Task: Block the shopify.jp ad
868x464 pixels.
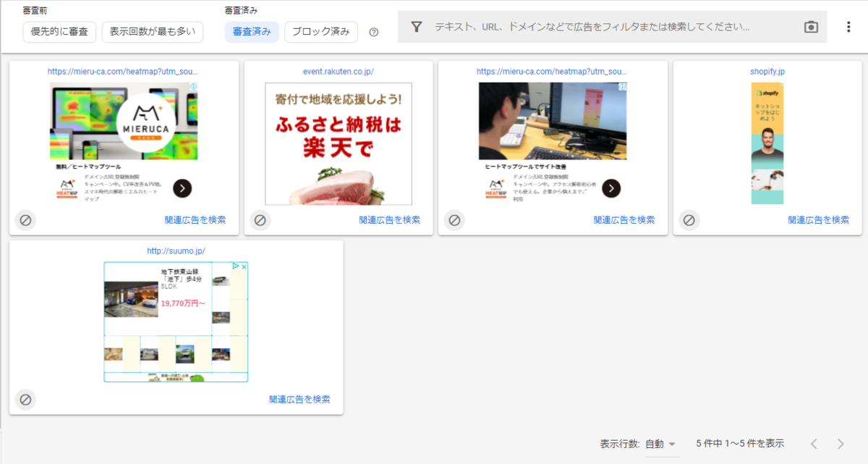Action: (x=689, y=220)
